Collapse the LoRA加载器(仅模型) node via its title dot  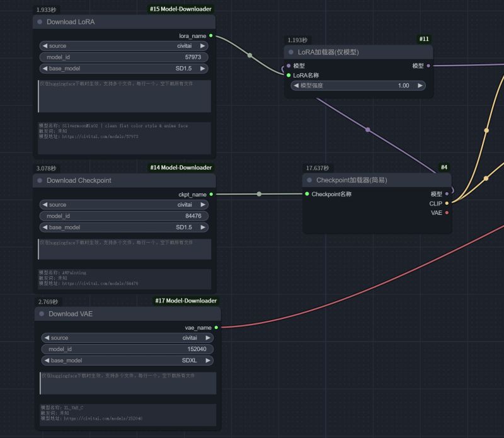coord(291,52)
